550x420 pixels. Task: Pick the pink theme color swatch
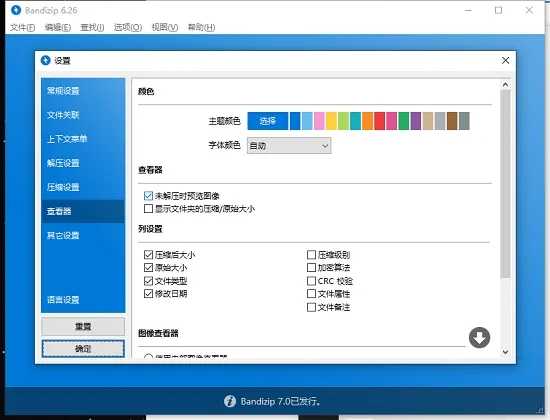(x=319, y=121)
